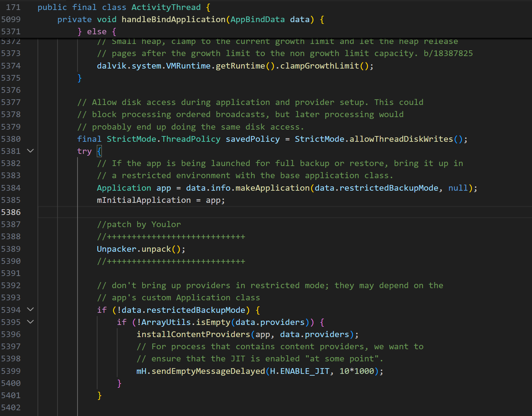Click the unpack method call
Screen dimensions: 532x416
click(156, 249)
